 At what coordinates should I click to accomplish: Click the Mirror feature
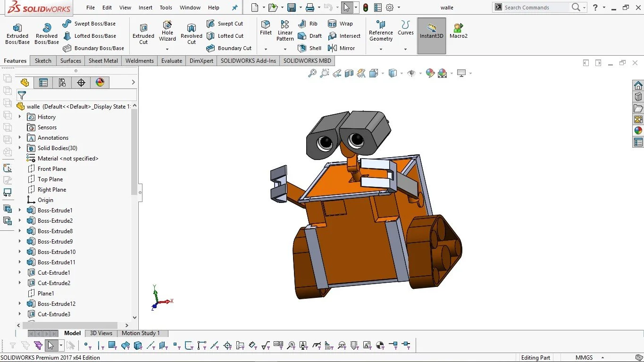[x=341, y=48]
